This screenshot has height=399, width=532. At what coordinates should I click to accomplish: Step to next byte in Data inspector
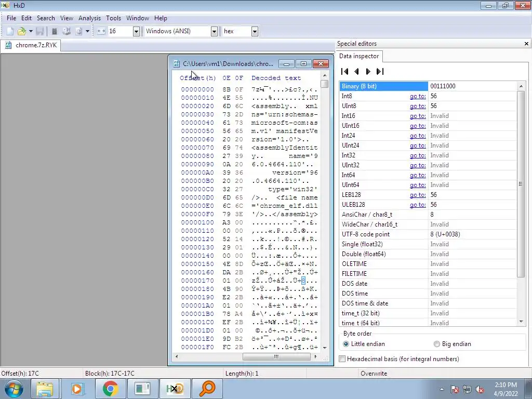click(x=368, y=71)
